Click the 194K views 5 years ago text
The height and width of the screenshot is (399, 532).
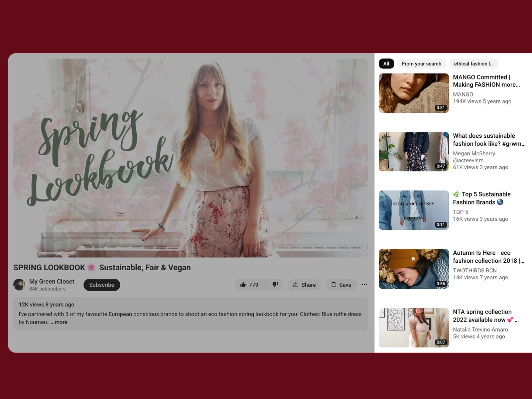tap(482, 101)
